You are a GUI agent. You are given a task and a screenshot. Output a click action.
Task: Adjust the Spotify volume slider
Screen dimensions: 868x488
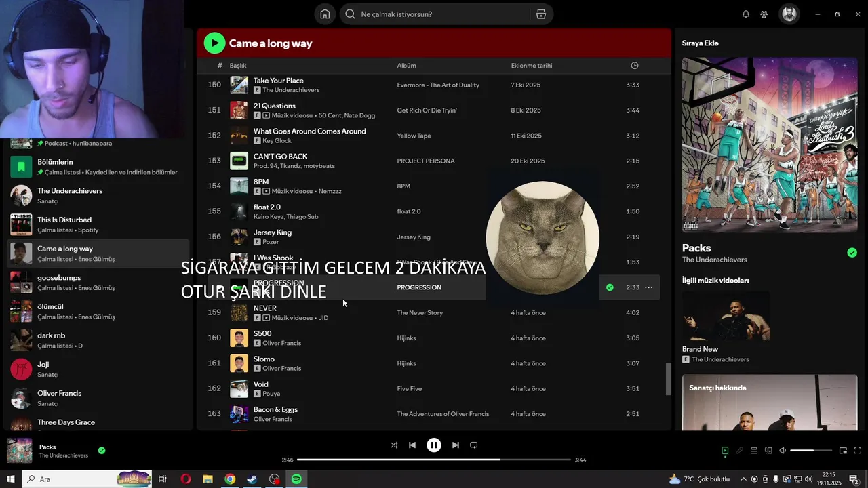(811, 451)
